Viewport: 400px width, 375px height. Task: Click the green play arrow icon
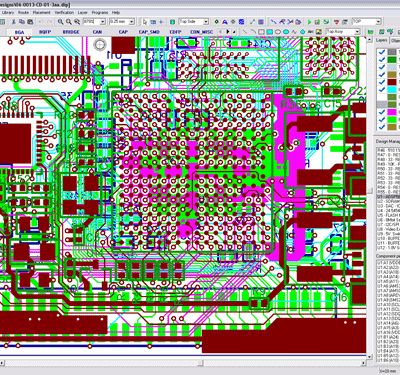coord(309,22)
